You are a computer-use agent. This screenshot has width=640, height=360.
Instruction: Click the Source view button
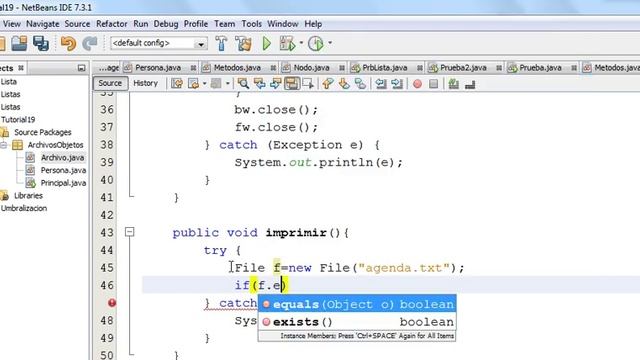(110, 83)
